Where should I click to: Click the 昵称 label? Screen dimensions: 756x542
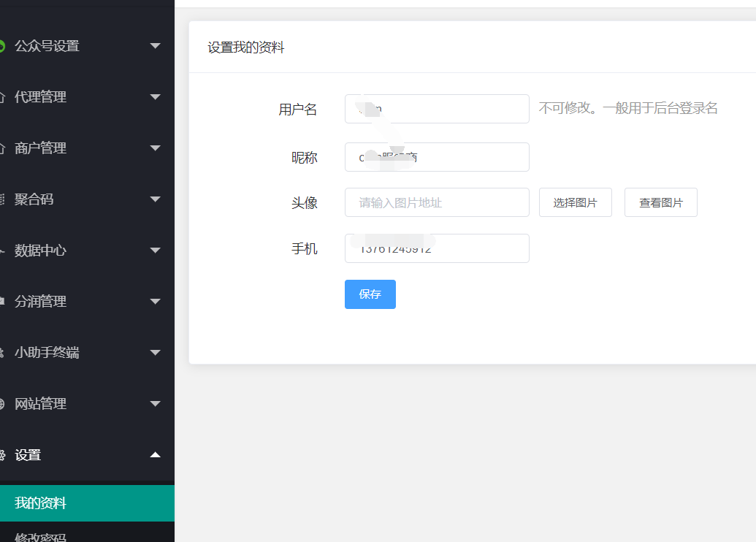point(305,158)
